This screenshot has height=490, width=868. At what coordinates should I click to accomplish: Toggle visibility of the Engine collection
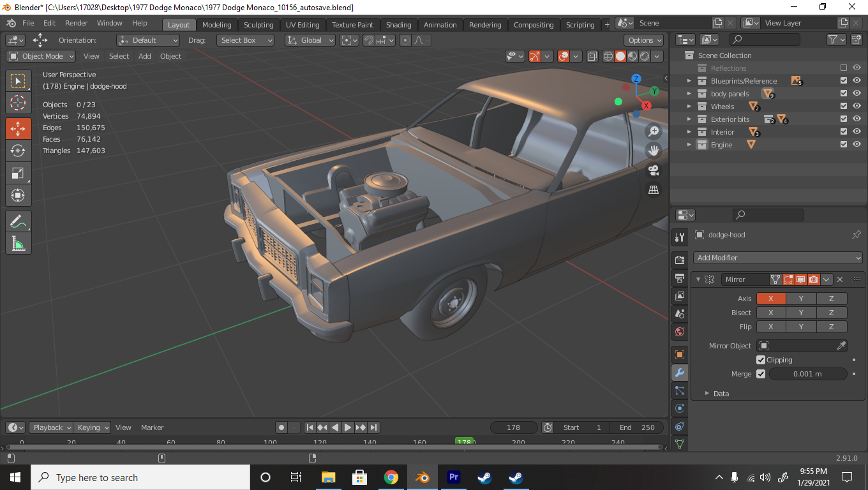click(857, 145)
